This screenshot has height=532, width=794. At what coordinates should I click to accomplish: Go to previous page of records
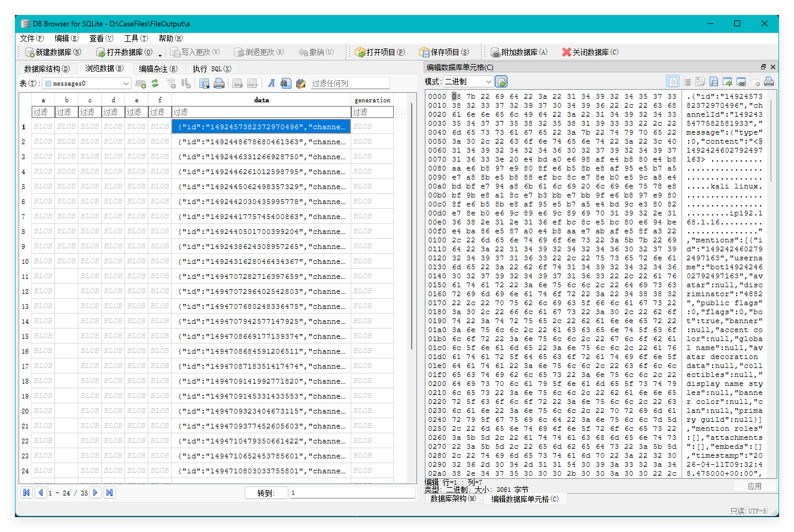pos(41,493)
